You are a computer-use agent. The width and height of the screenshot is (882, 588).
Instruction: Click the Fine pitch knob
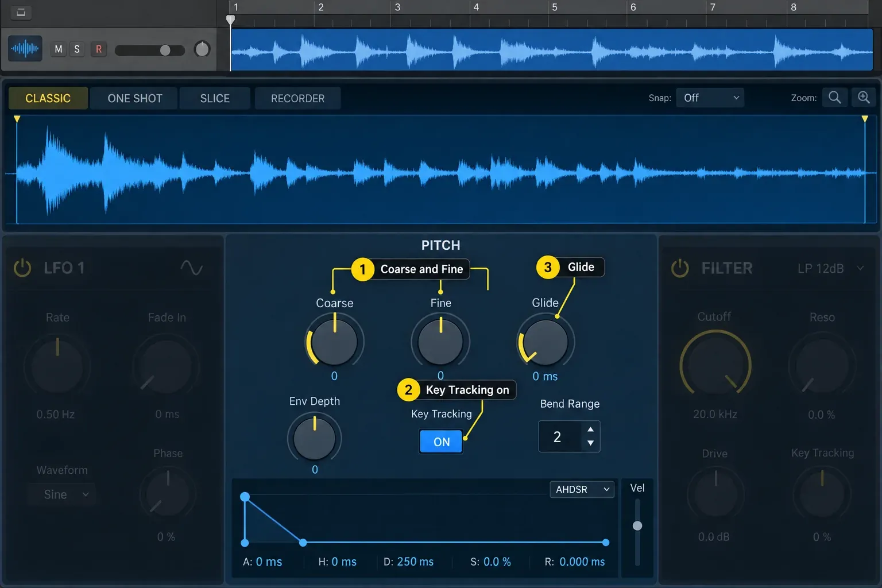440,342
